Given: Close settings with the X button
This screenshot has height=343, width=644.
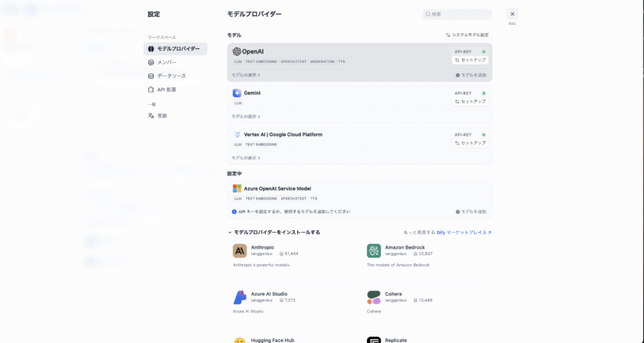Looking at the screenshot, I should pos(512,14).
